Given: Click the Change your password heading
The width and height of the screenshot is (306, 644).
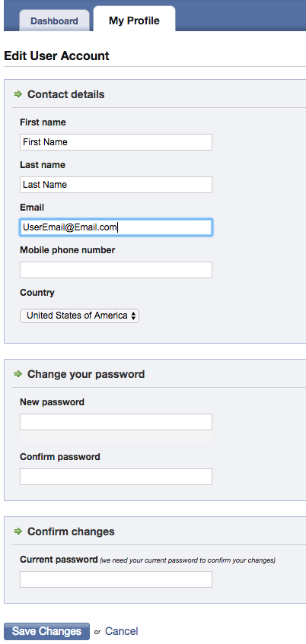Looking at the screenshot, I should [x=86, y=374].
